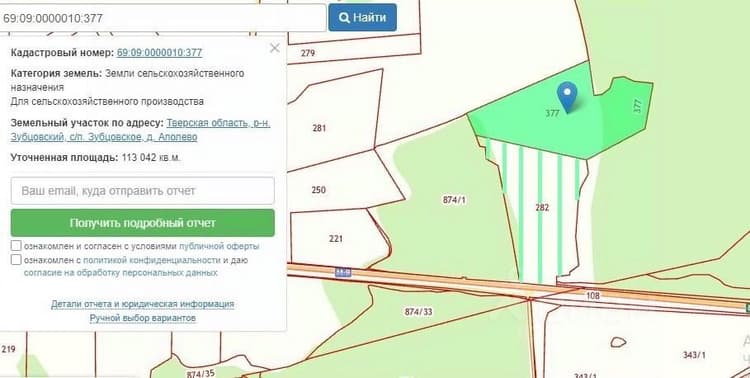Screen dimensions: 750x378
Task: Click Получить подробный отчет button
Action: coord(143,223)
